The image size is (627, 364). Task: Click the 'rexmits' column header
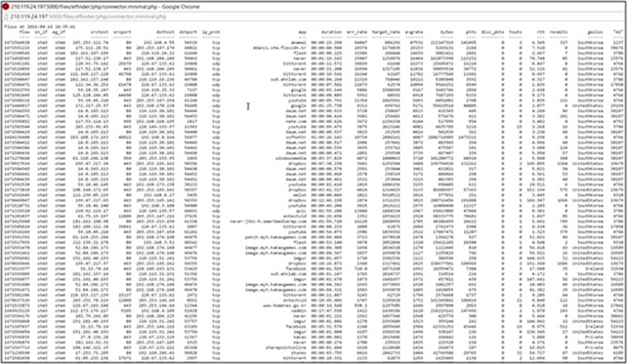click(559, 32)
